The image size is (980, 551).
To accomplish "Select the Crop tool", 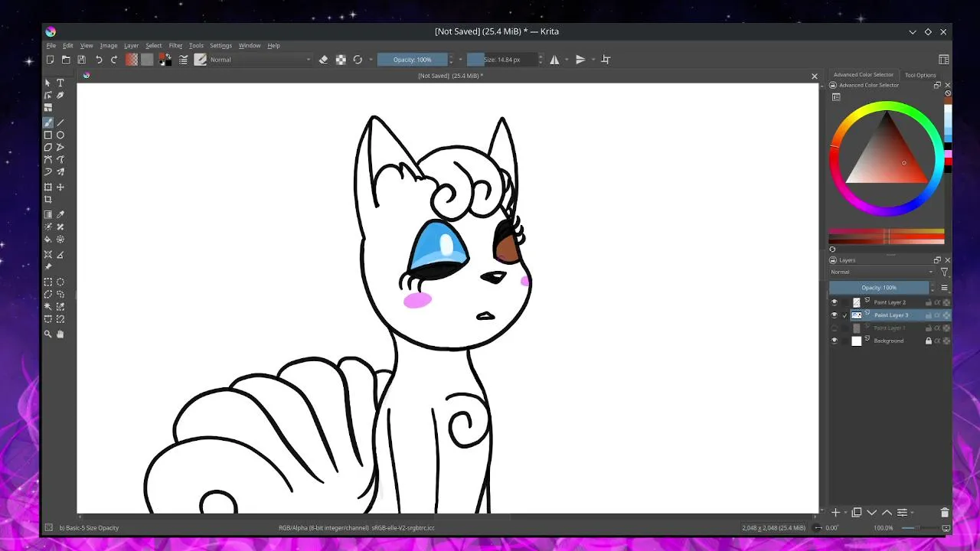I will tap(48, 199).
